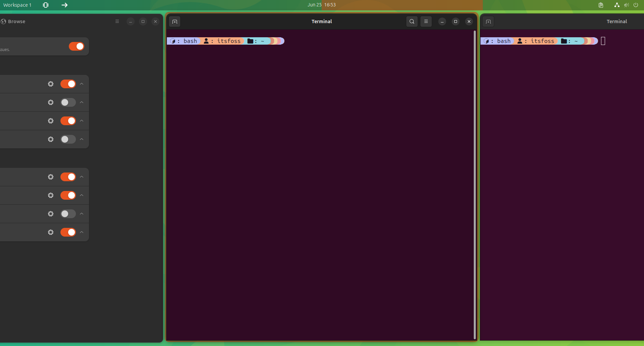Viewport: 644px width, 346px height.
Task: Disable the third extension in upper group
Action: point(68,121)
